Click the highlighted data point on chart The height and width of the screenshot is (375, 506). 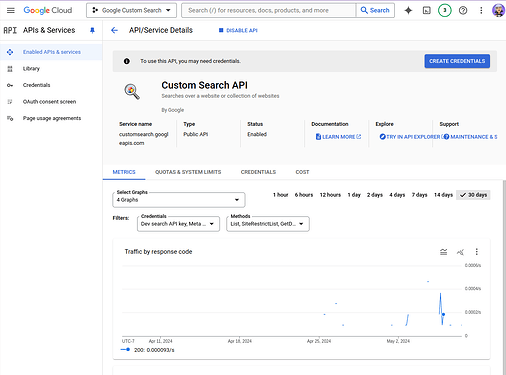pos(443,314)
